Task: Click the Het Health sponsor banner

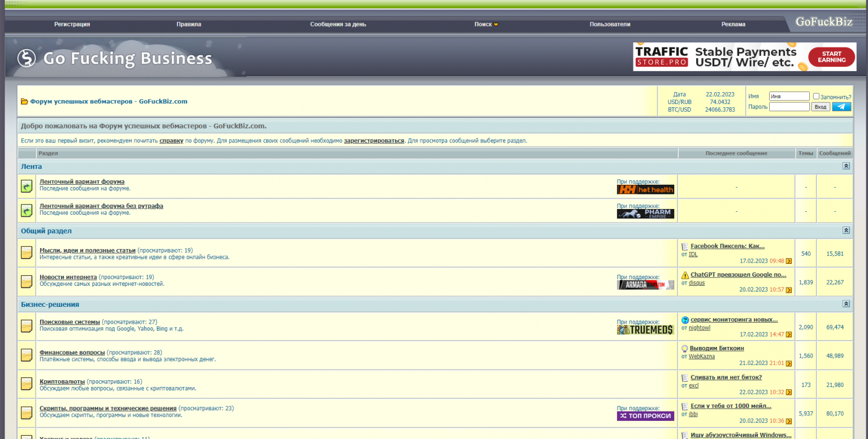Action: click(645, 190)
